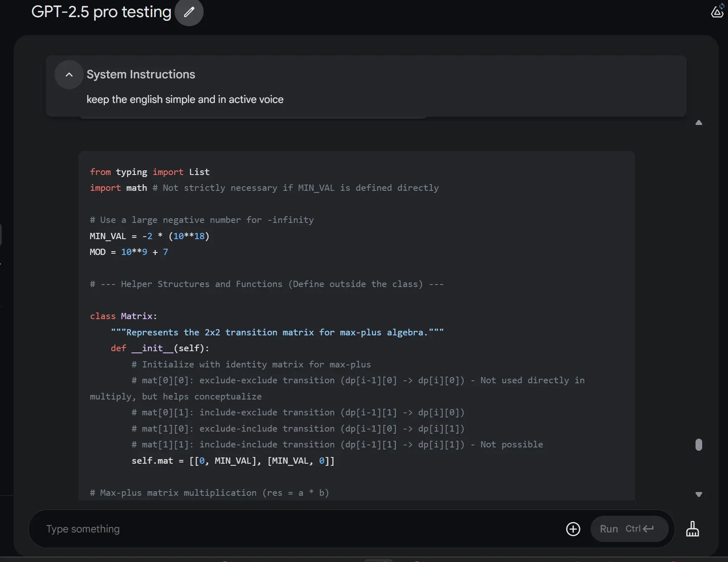The image size is (728, 562).
Task: Click the Type something input box
Action: [300, 529]
